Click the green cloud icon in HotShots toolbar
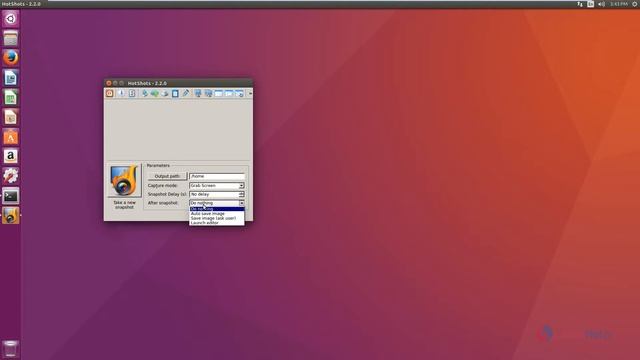The height and width of the screenshot is (360, 640). point(155,93)
